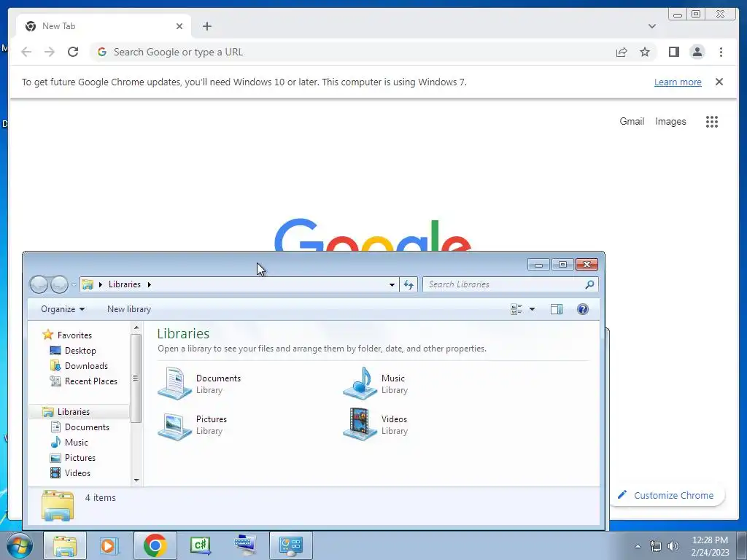The width and height of the screenshot is (747, 560).
Task: Open a new Chrome tab
Action: click(x=206, y=26)
